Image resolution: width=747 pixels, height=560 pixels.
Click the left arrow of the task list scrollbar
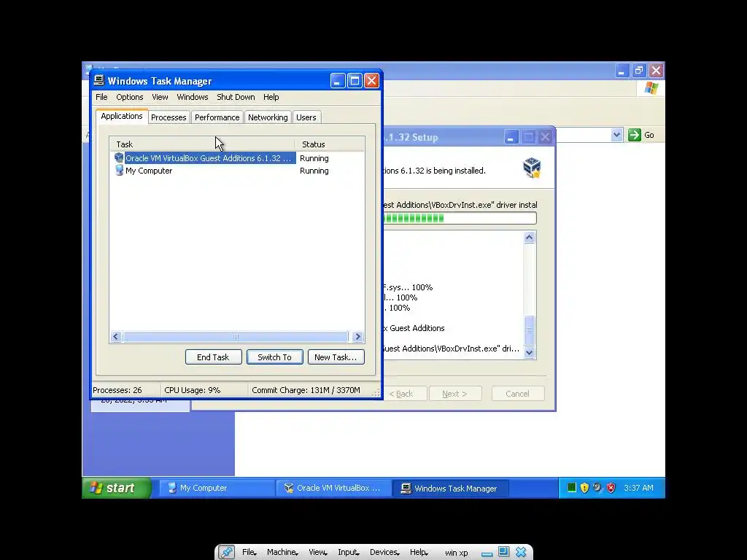pos(116,337)
